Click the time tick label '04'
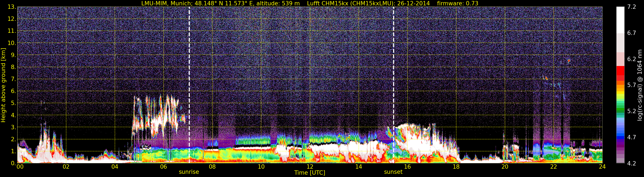 (115, 167)
